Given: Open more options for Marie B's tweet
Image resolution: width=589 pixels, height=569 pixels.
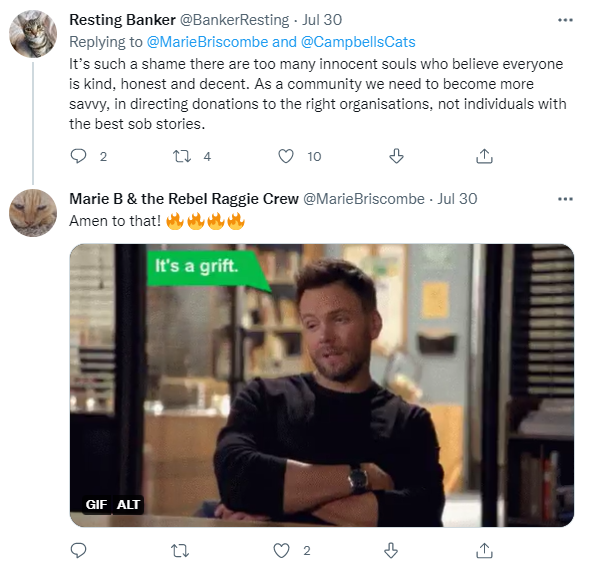Looking at the screenshot, I should 565,199.
